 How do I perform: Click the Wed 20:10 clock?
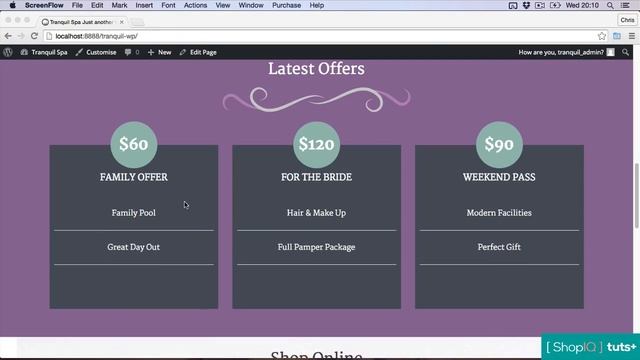tap(582, 5)
